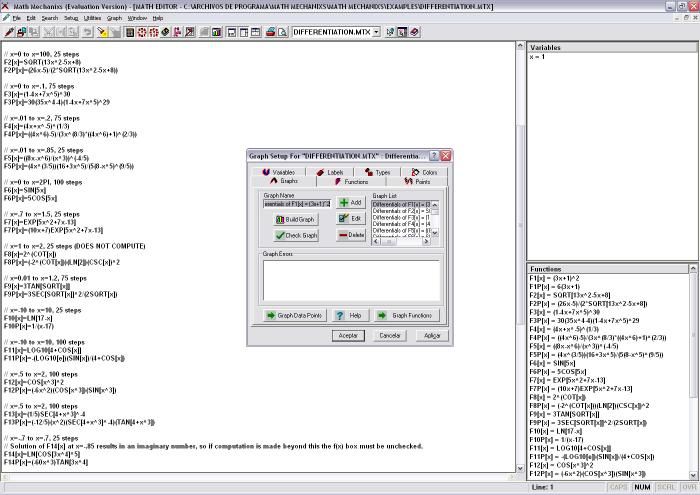Click Graph List horizontal scroll right arrow
Image resolution: width=700 pixels, height=495 pixels.
(426, 241)
